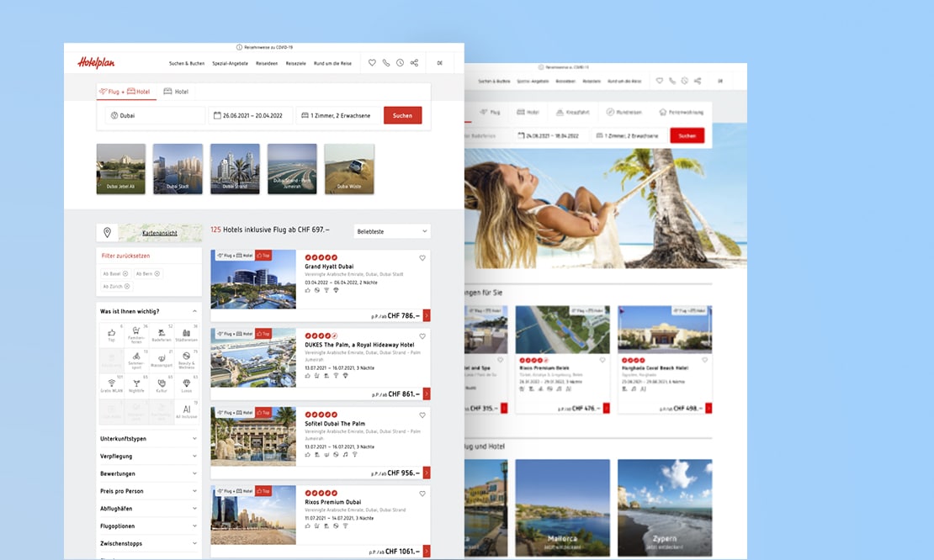Viewport: 934px width, 560px height.
Task: Select the Flug + Hotel tab
Action: (x=125, y=92)
